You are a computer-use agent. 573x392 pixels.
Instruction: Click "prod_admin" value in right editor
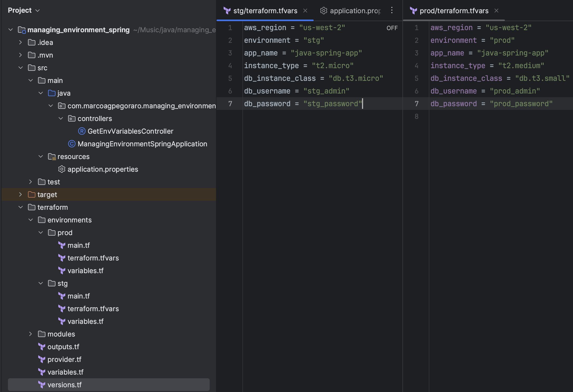(515, 91)
